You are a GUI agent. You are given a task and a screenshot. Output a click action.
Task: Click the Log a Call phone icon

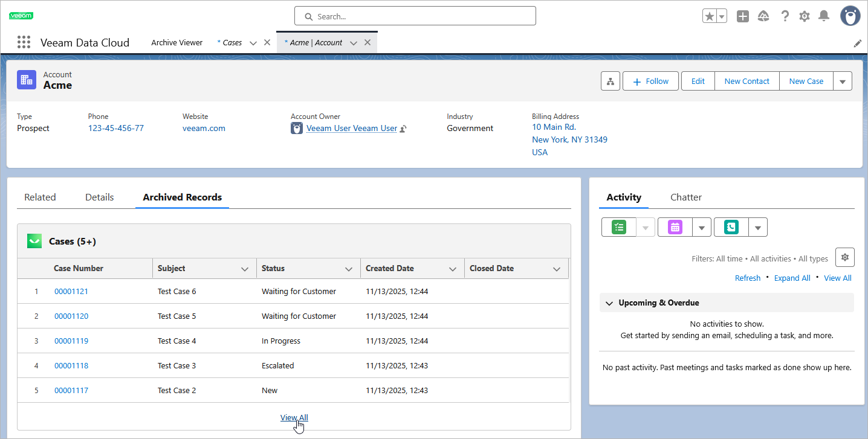point(731,226)
